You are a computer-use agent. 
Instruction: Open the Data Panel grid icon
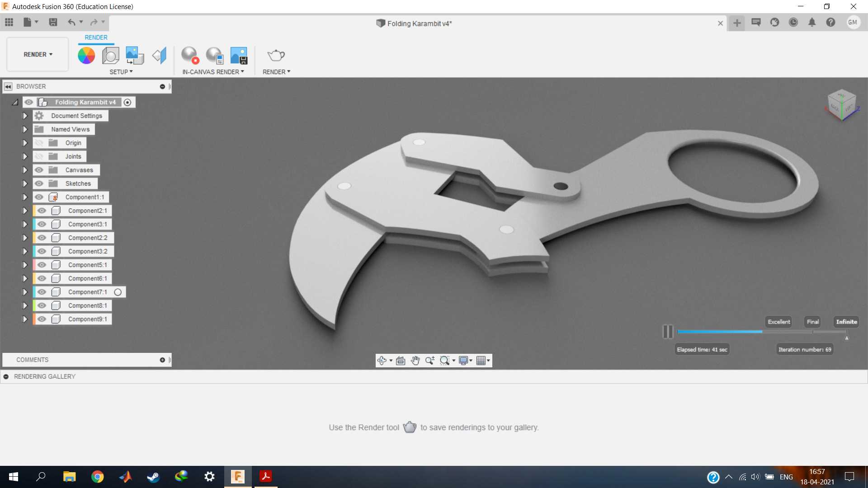(x=9, y=22)
